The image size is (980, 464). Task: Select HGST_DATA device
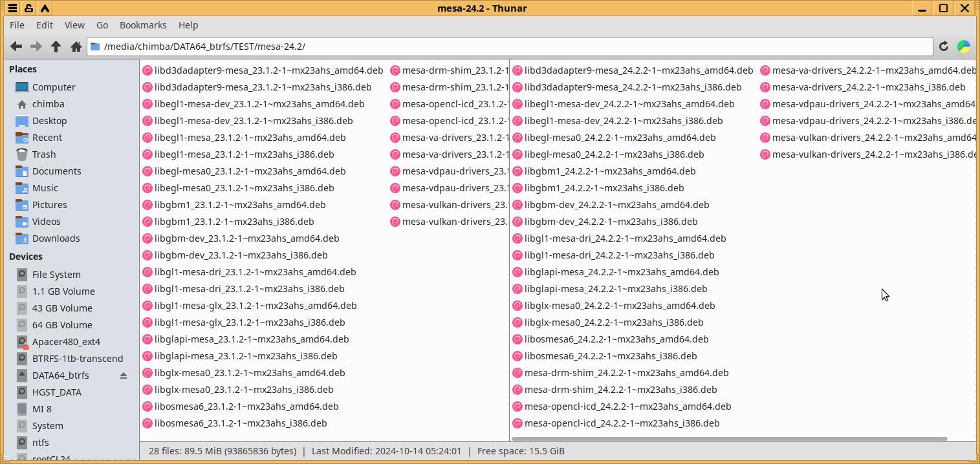click(x=57, y=392)
